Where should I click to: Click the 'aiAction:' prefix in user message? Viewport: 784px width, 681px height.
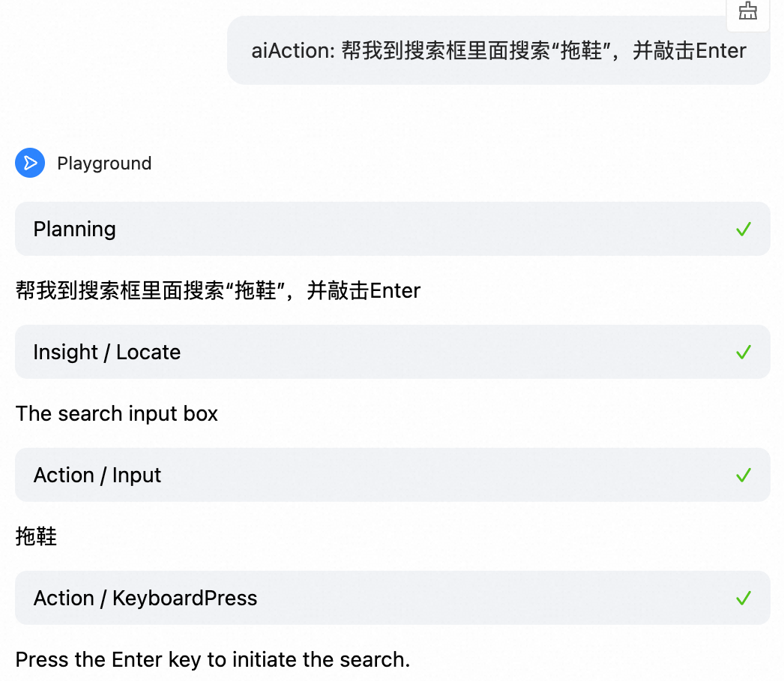[x=292, y=51]
